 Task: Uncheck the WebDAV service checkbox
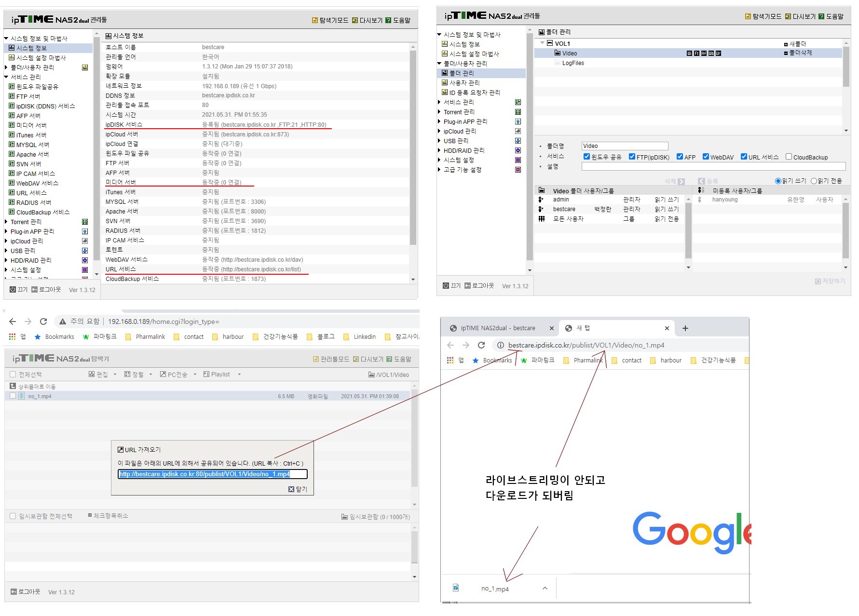(706, 157)
